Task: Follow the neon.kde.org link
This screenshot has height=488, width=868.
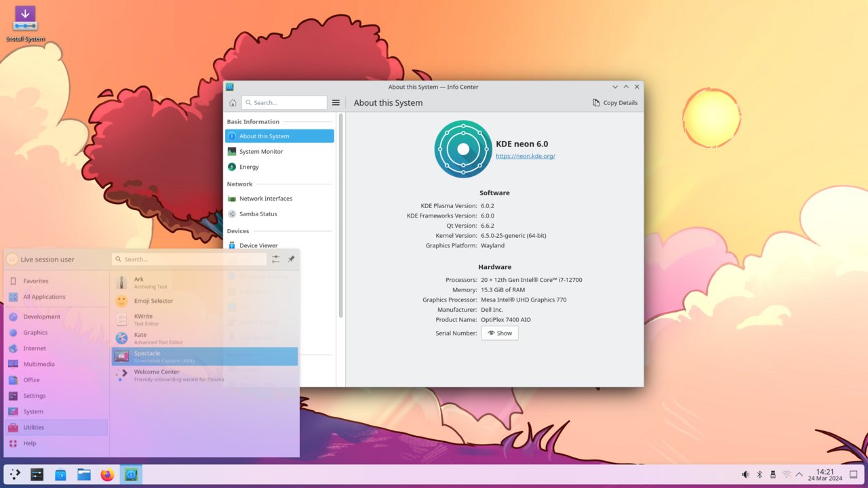Action: 526,156
